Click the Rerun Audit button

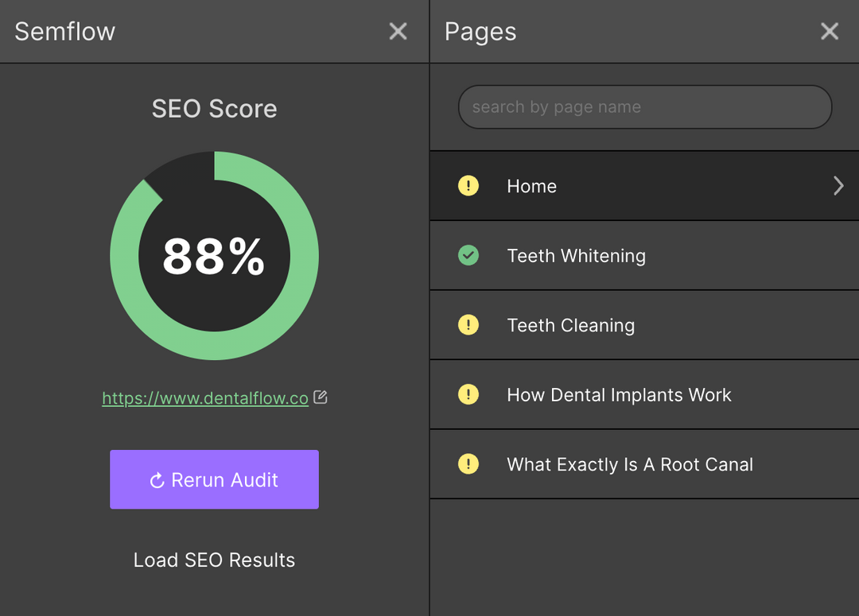pos(214,479)
